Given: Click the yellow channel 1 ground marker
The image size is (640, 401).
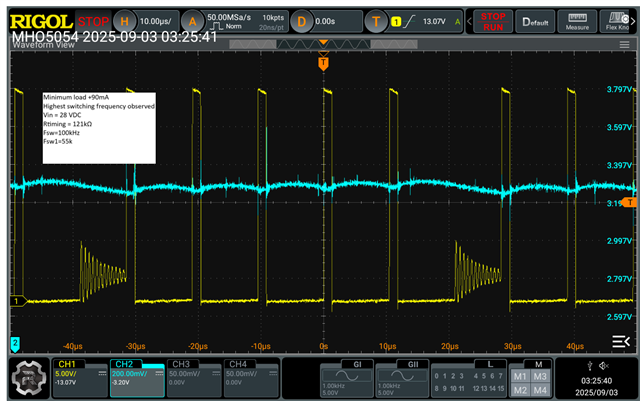Looking at the screenshot, I should 18,301.
